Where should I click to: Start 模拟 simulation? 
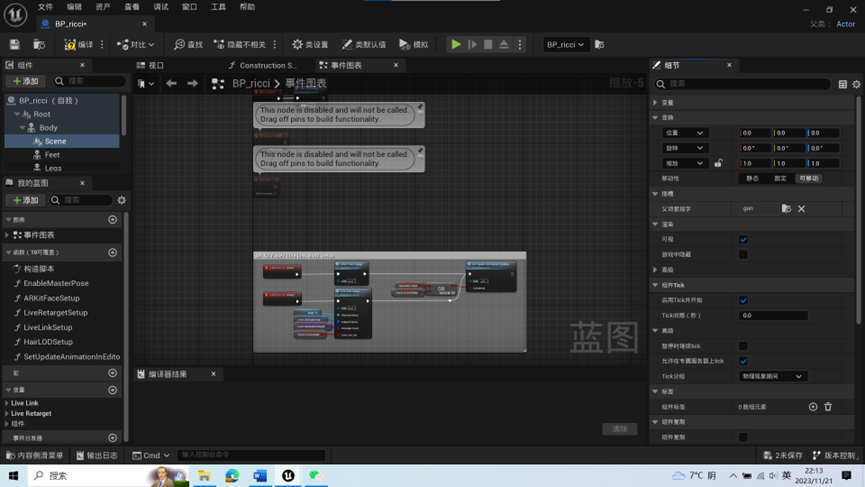[414, 45]
